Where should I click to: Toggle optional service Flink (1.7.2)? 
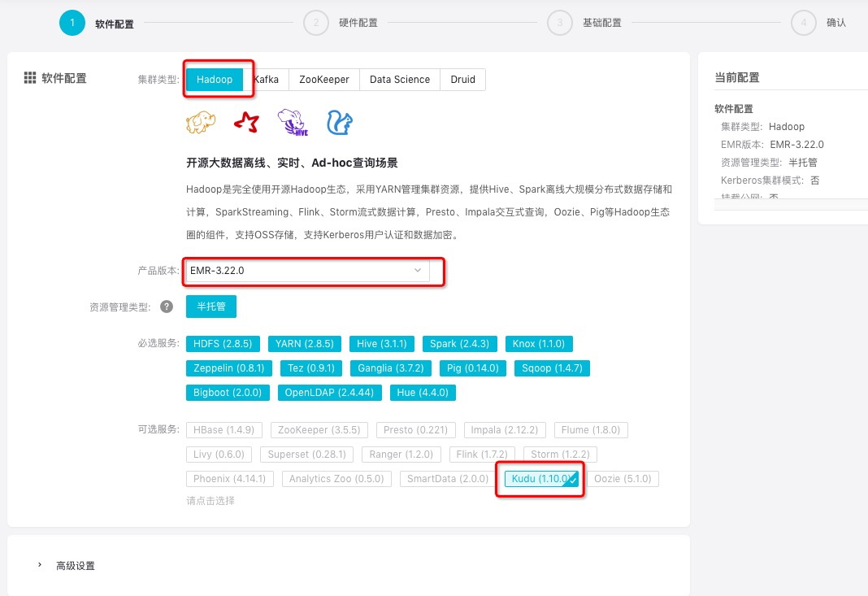coord(482,455)
